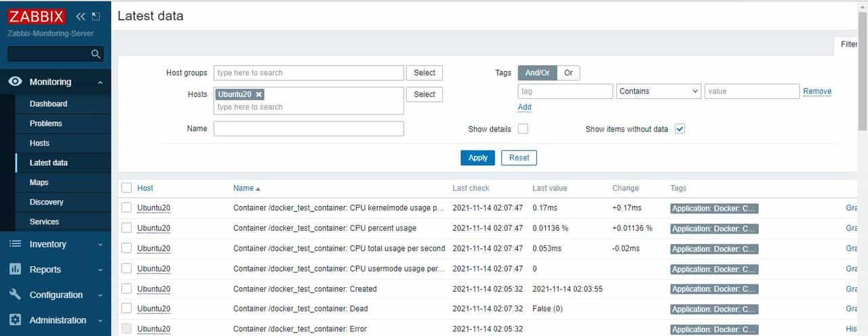Focus the tag name field

(566, 91)
